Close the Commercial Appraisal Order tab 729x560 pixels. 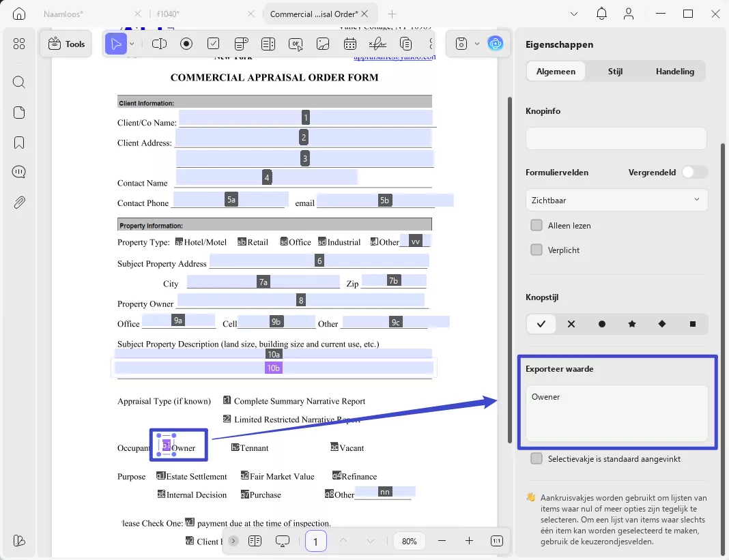point(364,14)
